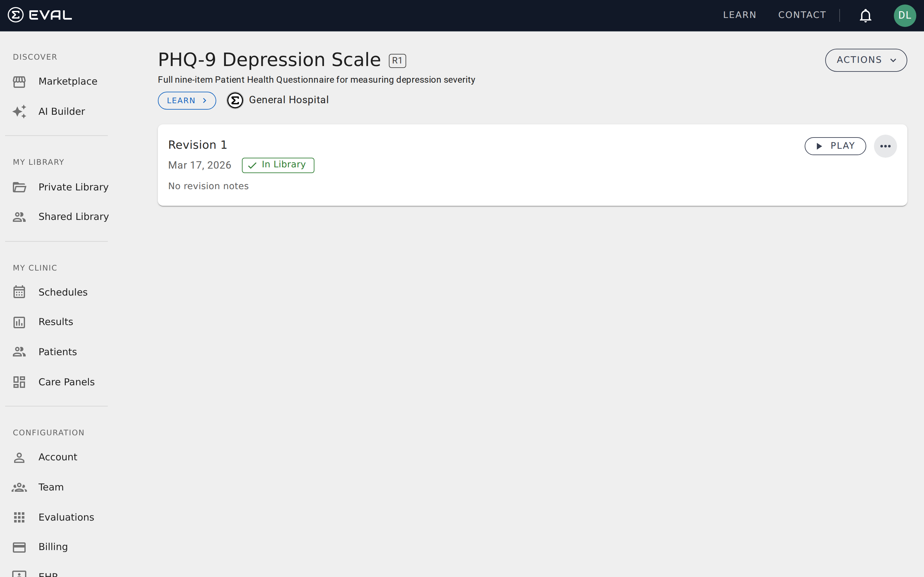Open the Patients page
924x577 pixels.
[57, 352]
